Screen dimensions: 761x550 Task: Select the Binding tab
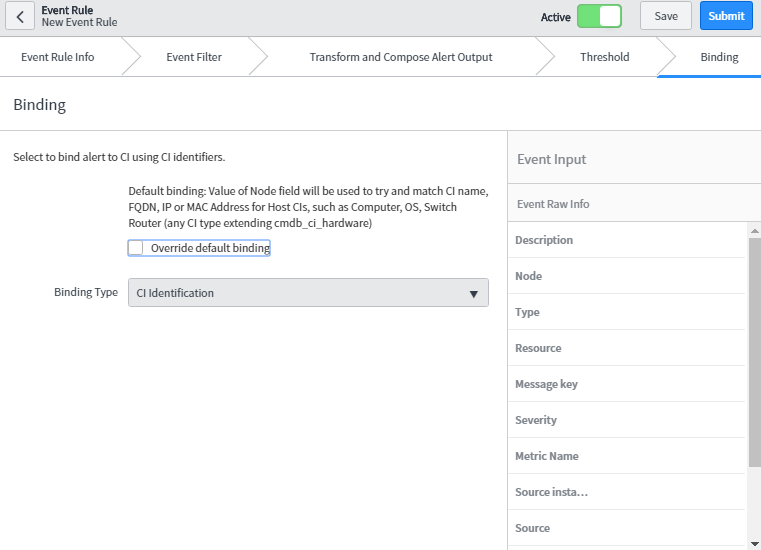pyautogui.click(x=719, y=57)
